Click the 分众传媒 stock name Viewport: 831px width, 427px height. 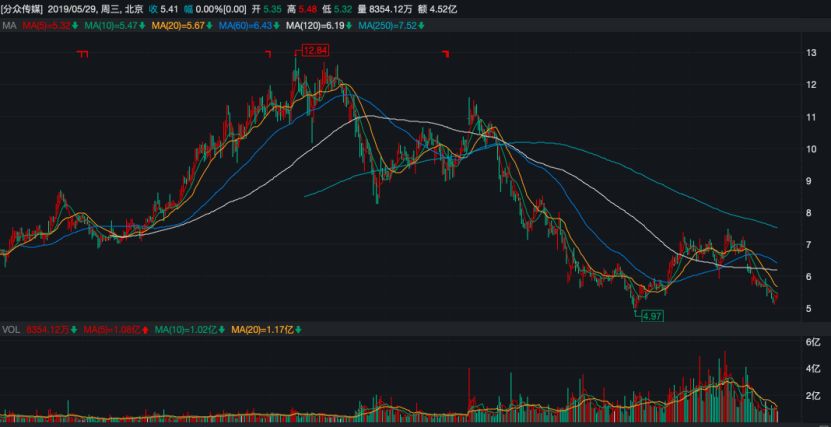click(21, 9)
